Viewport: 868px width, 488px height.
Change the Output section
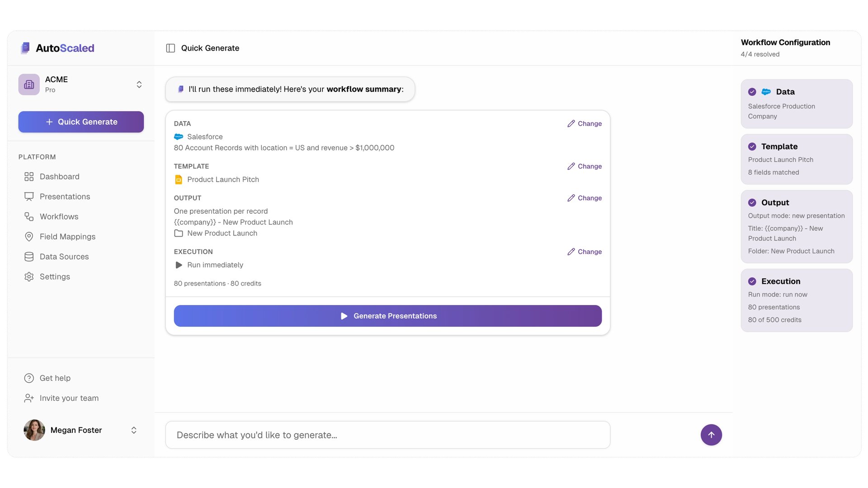coord(585,198)
